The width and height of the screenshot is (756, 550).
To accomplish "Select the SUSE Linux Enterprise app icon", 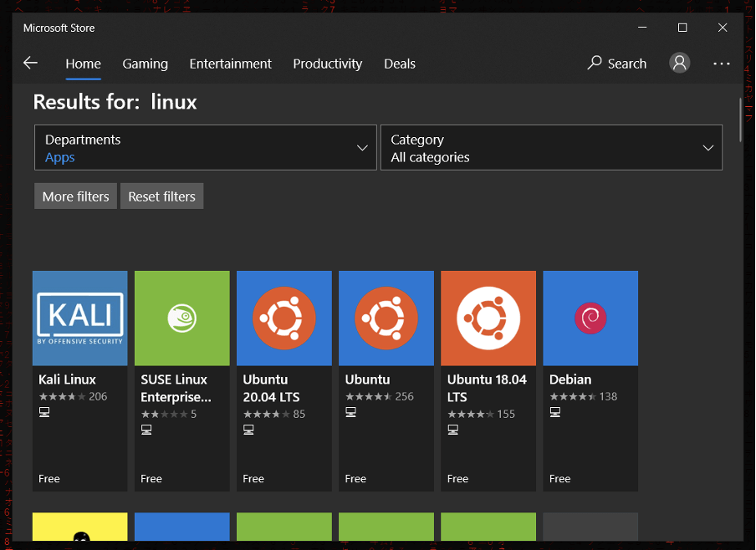I will [182, 318].
